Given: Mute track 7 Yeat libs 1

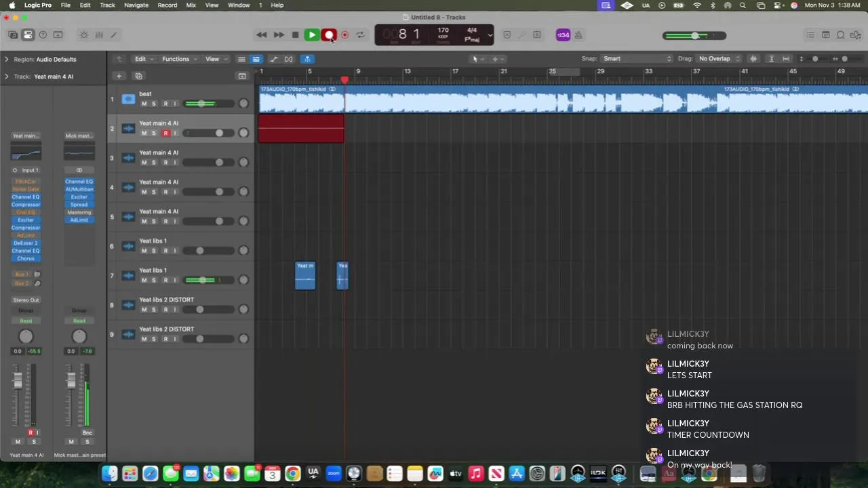Looking at the screenshot, I should pos(144,280).
